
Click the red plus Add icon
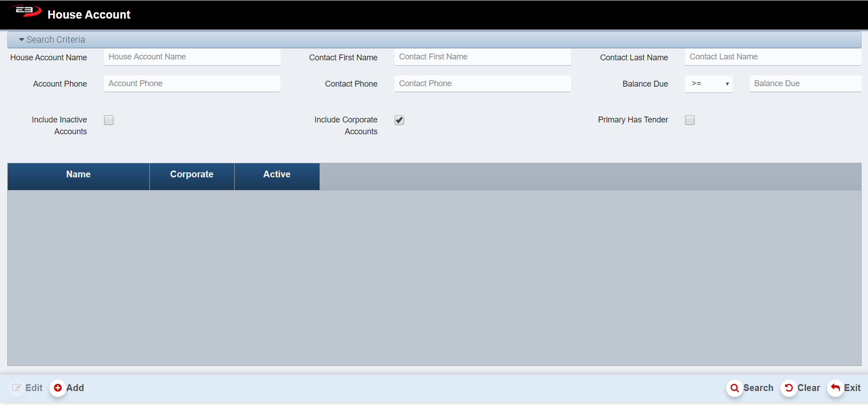click(58, 388)
